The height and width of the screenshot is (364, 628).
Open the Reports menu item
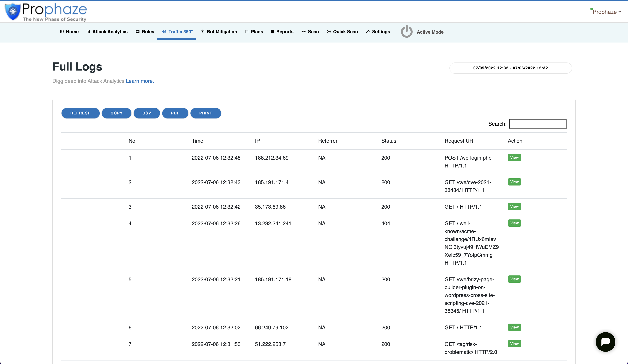[285, 32]
